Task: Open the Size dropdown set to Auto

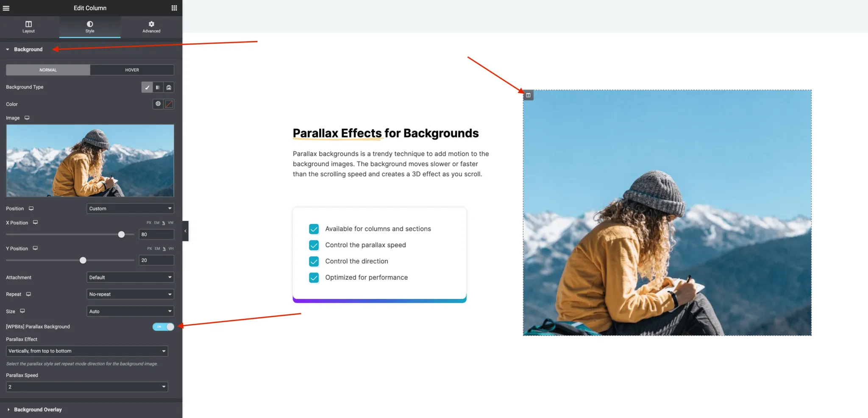Action: (x=131, y=311)
